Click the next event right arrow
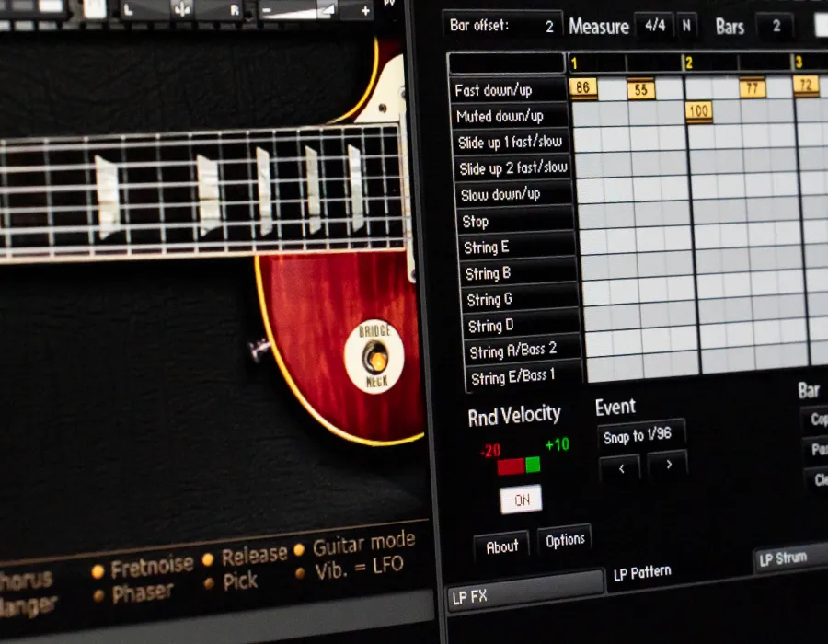 pos(668,466)
